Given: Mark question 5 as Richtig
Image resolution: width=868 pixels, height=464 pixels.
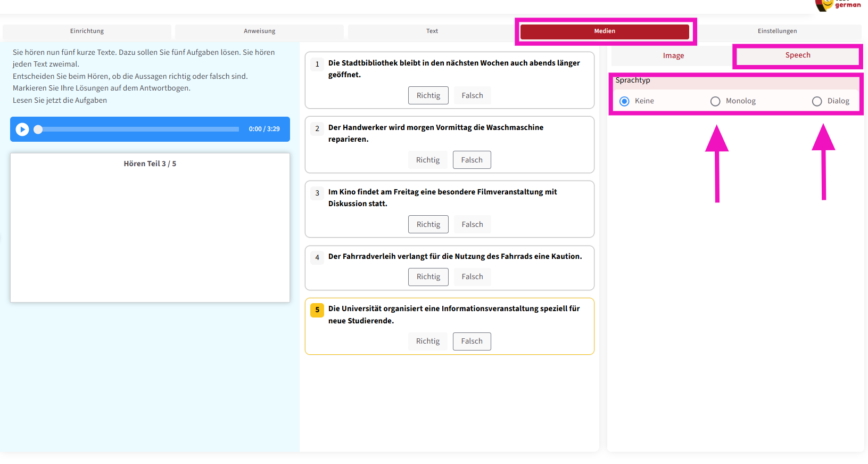Looking at the screenshot, I should [428, 341].
